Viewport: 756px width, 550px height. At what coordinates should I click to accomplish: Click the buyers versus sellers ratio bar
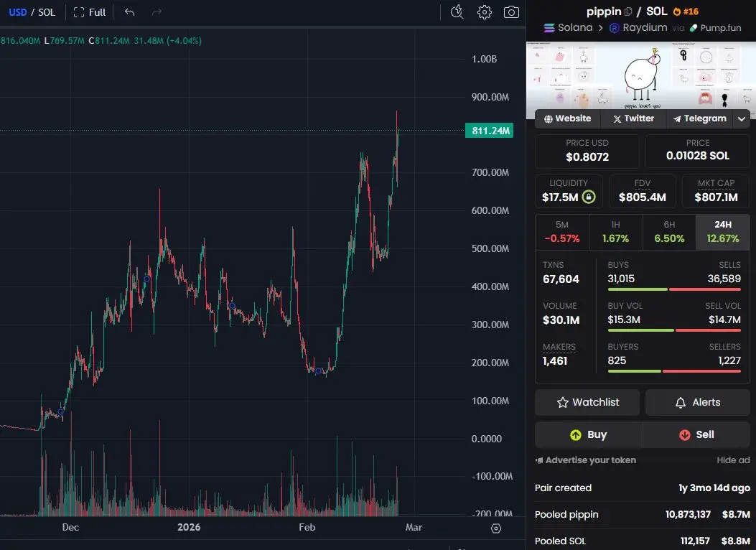coord(674,371)
